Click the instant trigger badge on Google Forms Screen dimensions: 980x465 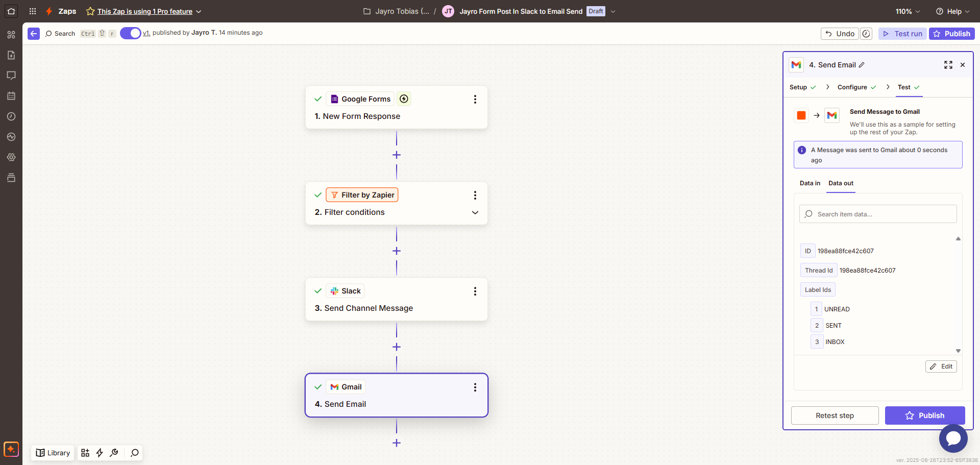[404, 99]
